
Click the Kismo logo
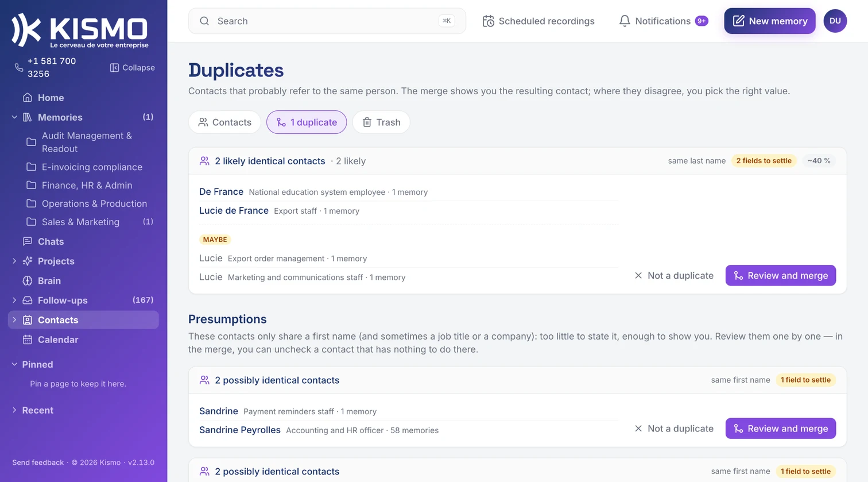(80, 30)
